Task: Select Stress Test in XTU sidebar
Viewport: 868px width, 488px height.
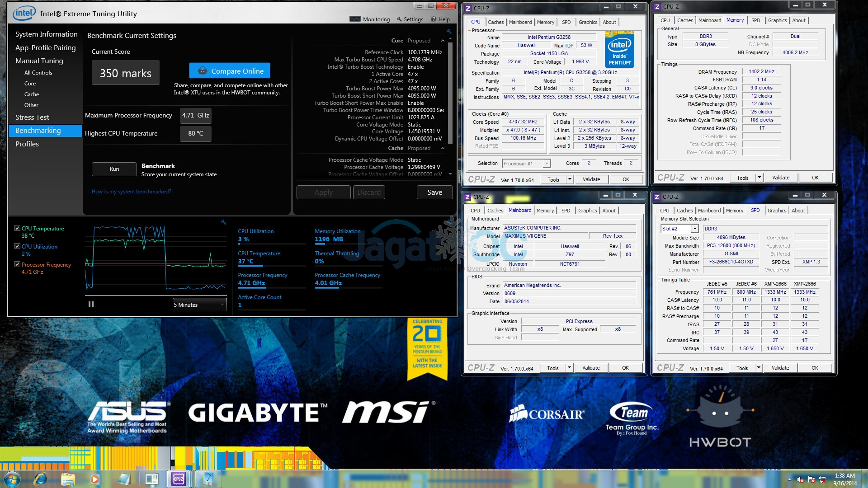Action: [x=32, y=117]
